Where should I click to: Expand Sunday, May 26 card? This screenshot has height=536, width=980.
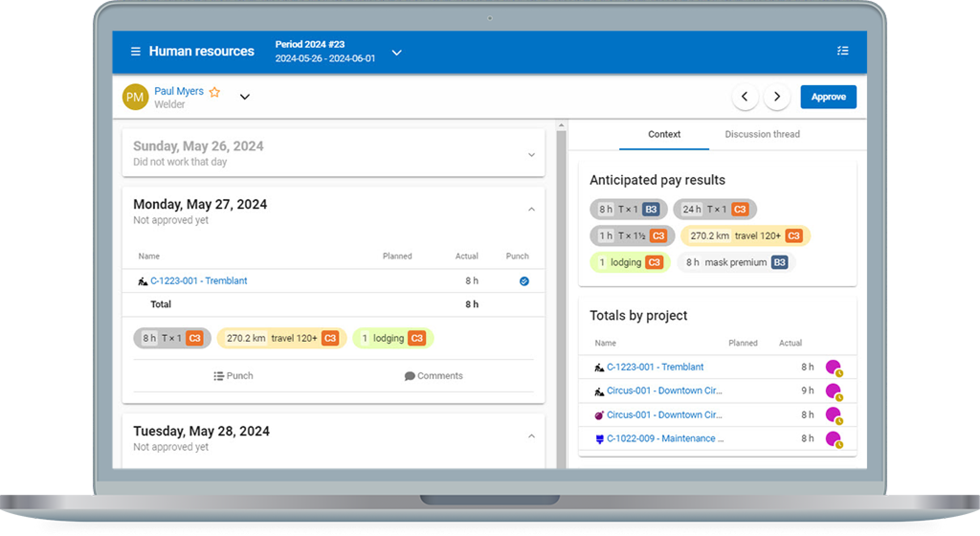tap(531, 155)
